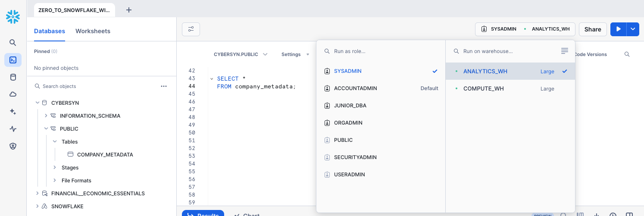Click the search icon beside Code Versions
The height and width of the screenshot is (216, 644).
(x=627, y=54)
